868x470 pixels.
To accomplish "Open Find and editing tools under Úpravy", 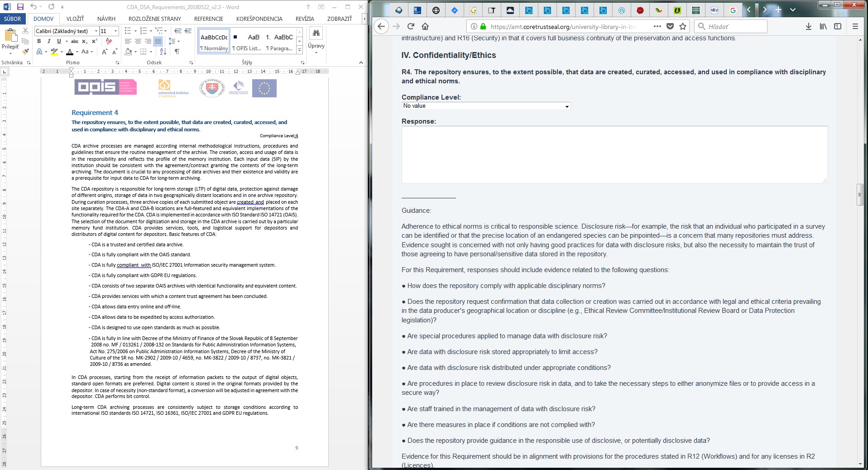I will pos(316,41).
